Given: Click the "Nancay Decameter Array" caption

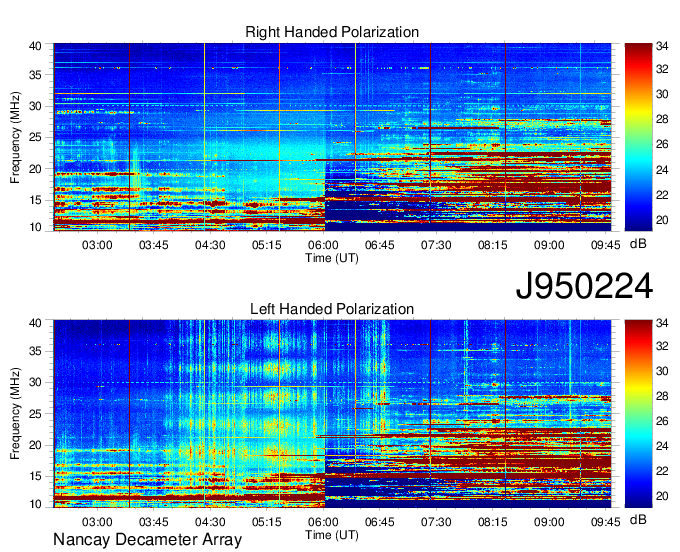Looking at the screenshot, I should click(x=147, y=540).
